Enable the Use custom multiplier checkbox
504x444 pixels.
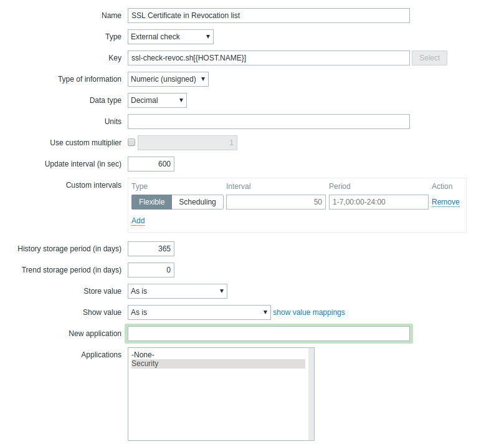point(131,143)
